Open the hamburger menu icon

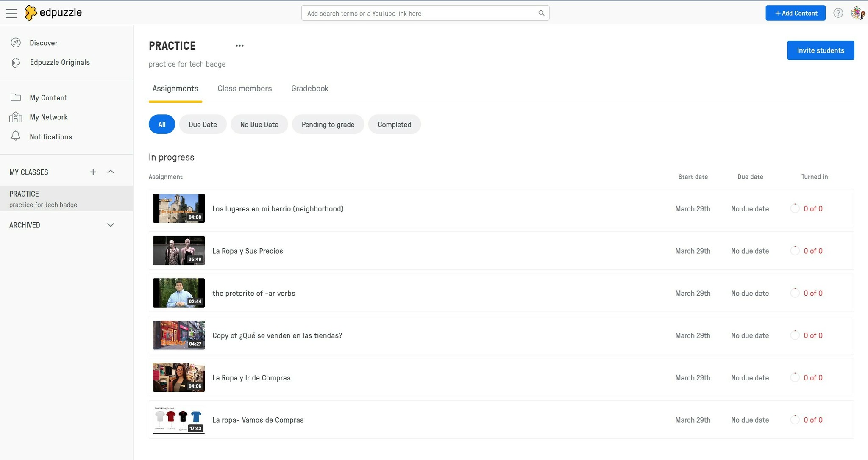point(11,13)
